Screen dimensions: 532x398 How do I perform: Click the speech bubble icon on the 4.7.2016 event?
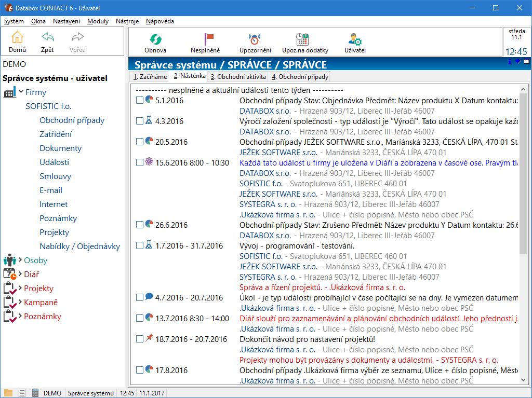(x=149, y=296)
